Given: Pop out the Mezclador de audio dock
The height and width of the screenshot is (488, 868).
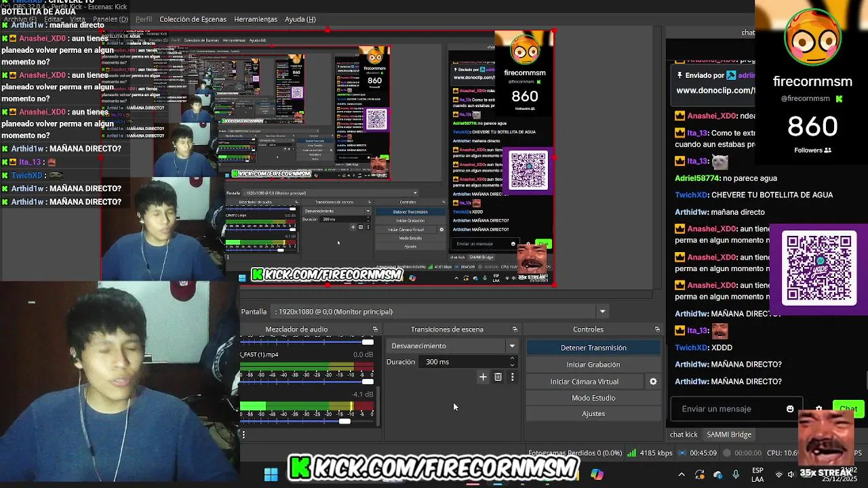Looking at the screenshot, I should coord(375,329).
